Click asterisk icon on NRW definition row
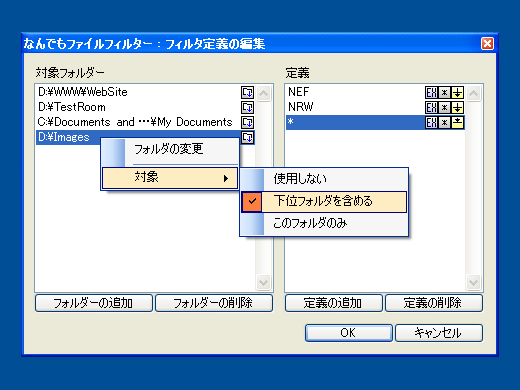The width and height of the screenshot is (520, 390). point(444,107)
